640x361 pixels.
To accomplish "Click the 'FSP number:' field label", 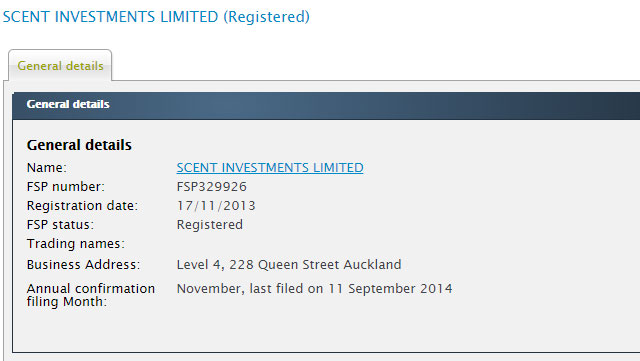I will [x=66, y=187].
